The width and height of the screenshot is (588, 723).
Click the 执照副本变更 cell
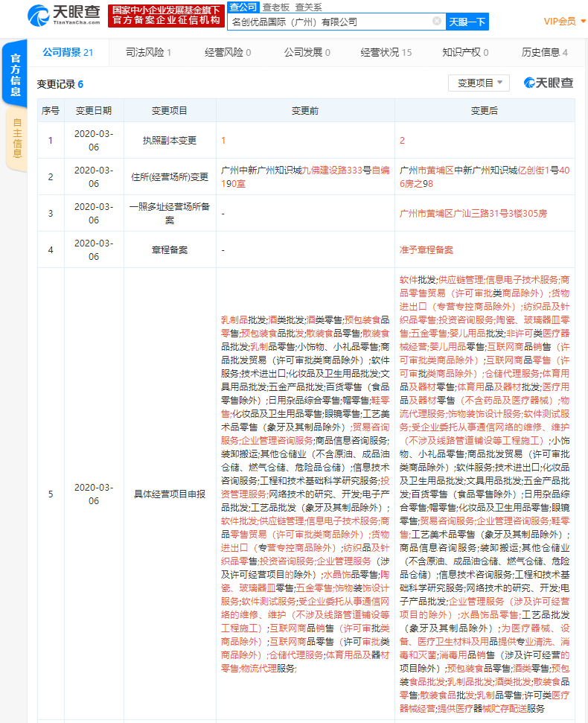(x=170, y=140)
